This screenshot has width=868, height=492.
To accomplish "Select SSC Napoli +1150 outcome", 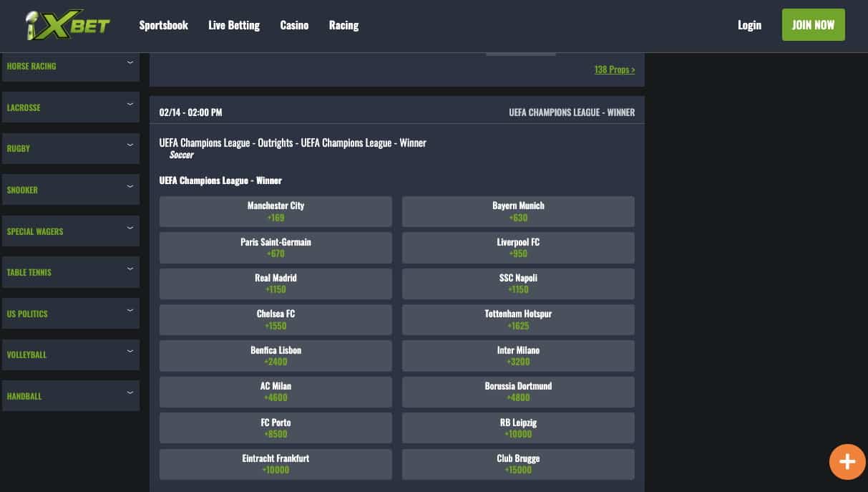I will pyautogui.click(x=518, y=284).
